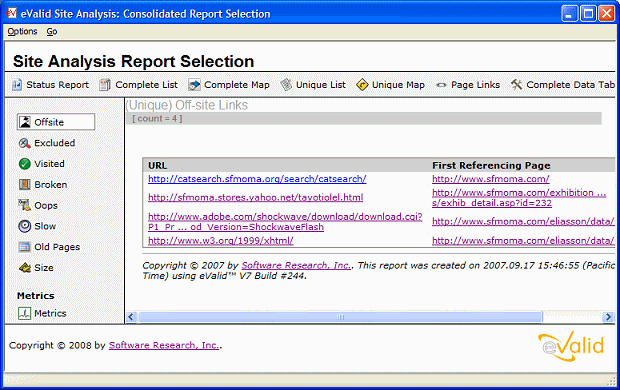
Task: Click the Status Report icon
Action: (x=17, y=85)
